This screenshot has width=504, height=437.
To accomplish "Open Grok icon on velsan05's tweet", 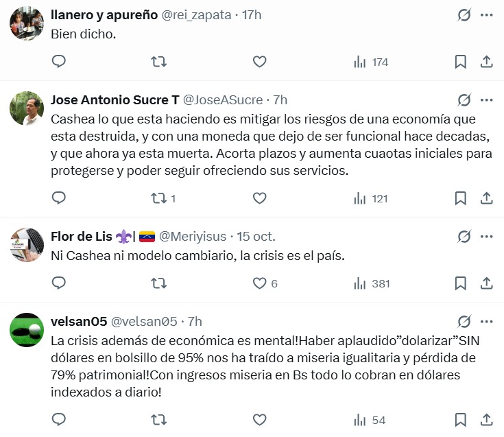I will click(x=464, y=321).
